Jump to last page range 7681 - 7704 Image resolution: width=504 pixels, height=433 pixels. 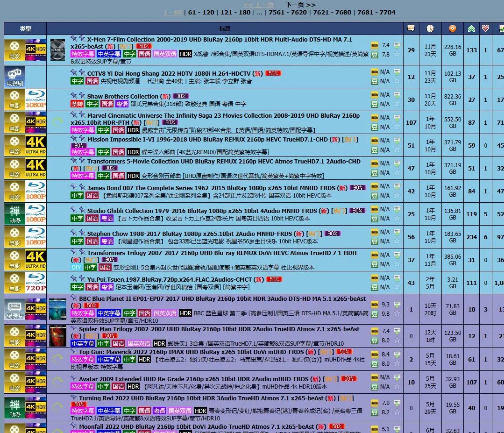point(376,12)
